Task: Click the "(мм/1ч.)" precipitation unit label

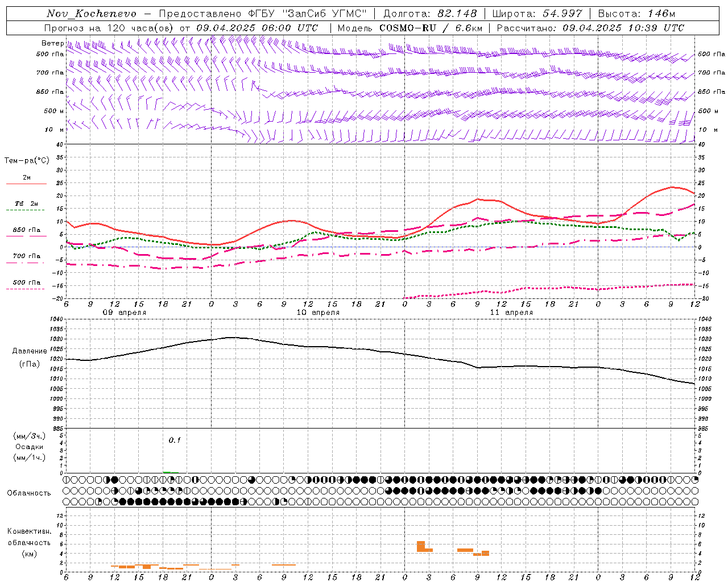Action: point(30,458)
